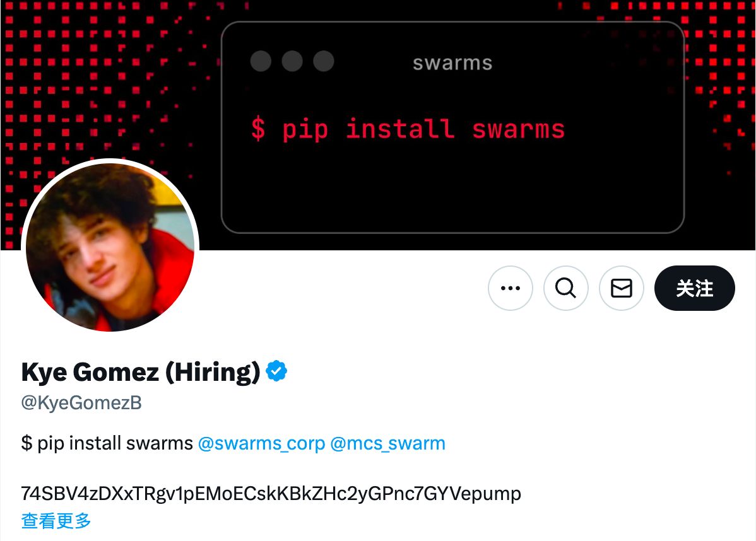Click middle gray dot in banner terminal
This screenshot has width=756, height=541.
pyautogui.click(x=292, y=61)
